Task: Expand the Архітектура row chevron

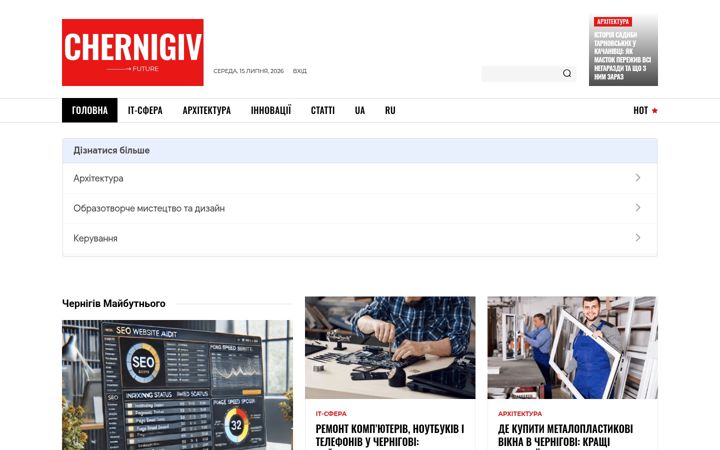Action: click(638, 178)
